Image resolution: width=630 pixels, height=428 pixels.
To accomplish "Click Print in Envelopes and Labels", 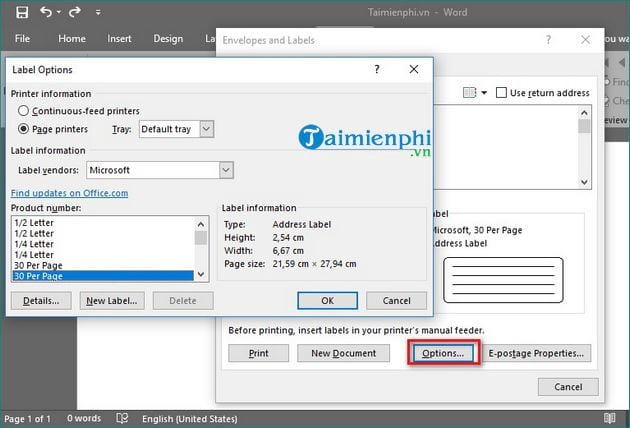I will (x=258, y=353).
